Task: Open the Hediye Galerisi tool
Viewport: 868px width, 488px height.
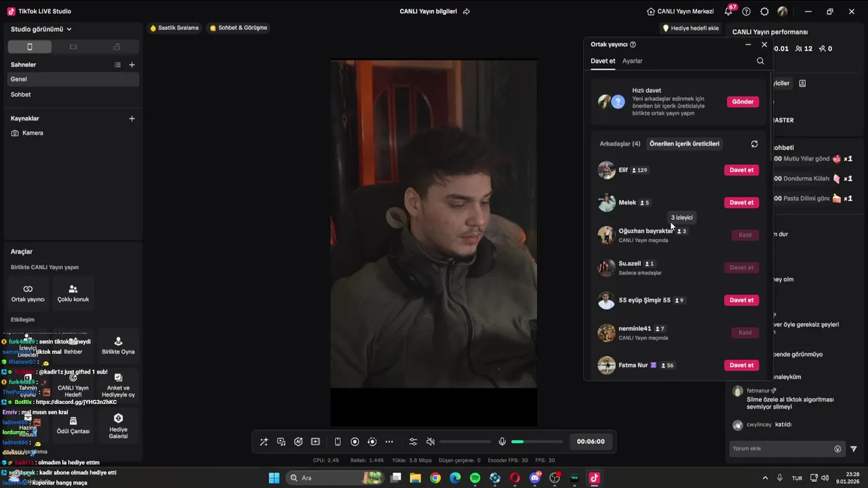Action: coord(118,425)
